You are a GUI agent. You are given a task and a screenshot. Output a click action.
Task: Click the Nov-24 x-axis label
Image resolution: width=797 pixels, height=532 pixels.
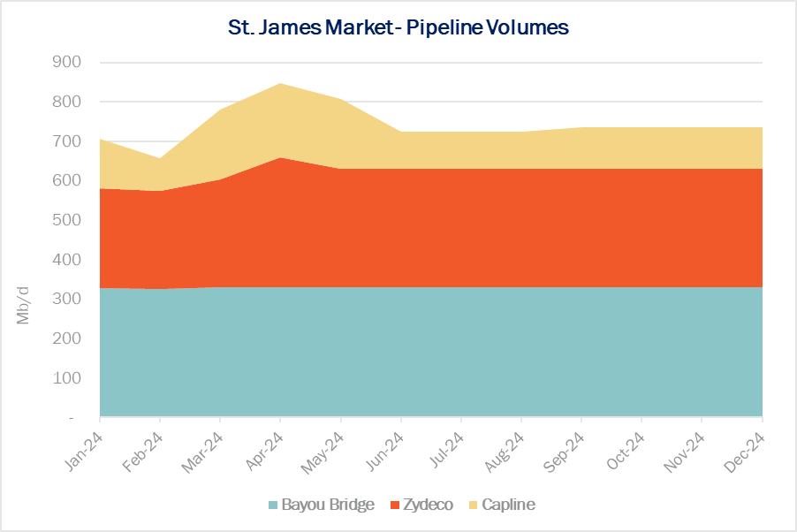(684, 452)
